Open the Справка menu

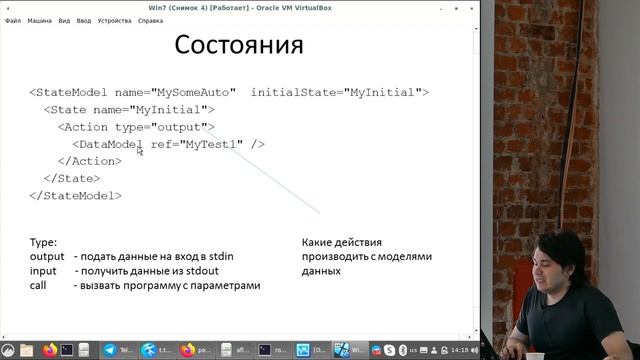point(150,21)
